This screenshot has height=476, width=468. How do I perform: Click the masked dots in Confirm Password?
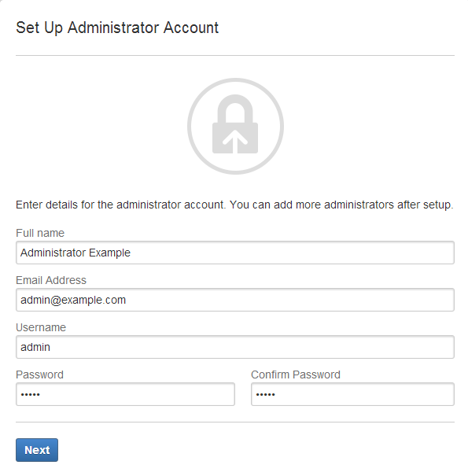pyautogui.click(x=266, y=395)
